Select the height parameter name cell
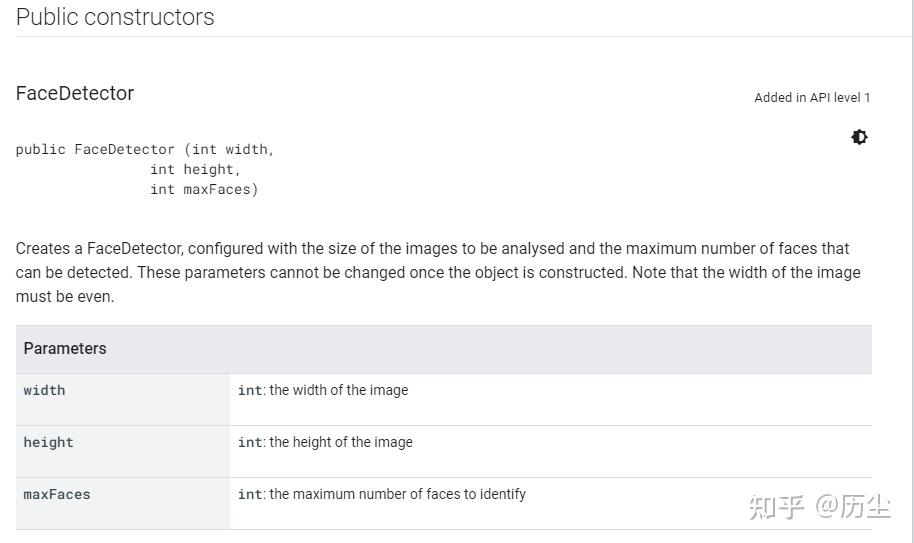This screenshot has height=543, width=914. pyautogui.click(x=49, y=442)
